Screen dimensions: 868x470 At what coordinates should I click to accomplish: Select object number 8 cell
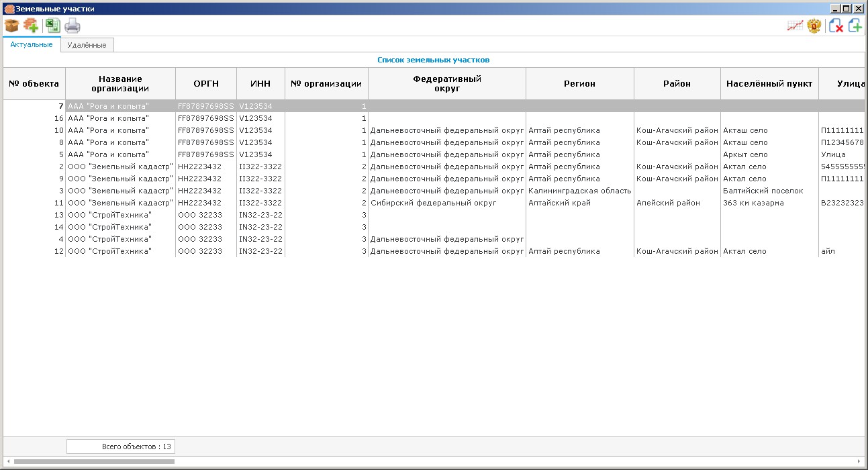34,142
